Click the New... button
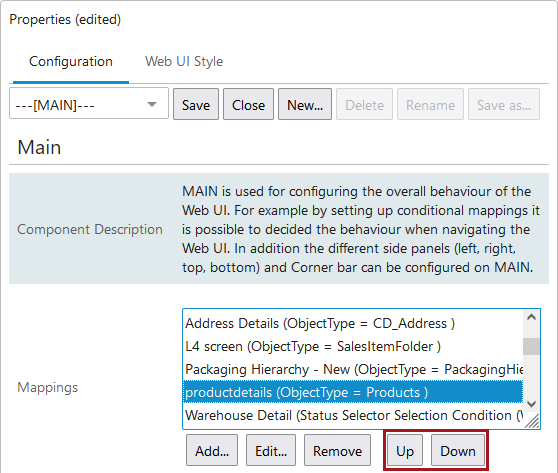The height and width of the screenshot is (473, 558). [x=305, y=104]
